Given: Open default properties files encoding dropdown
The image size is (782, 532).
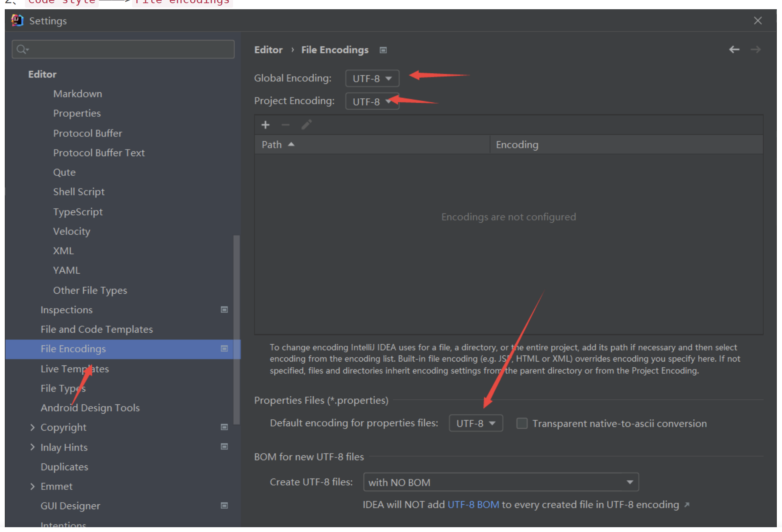Looking at the screenshot, I should point(475,423).
